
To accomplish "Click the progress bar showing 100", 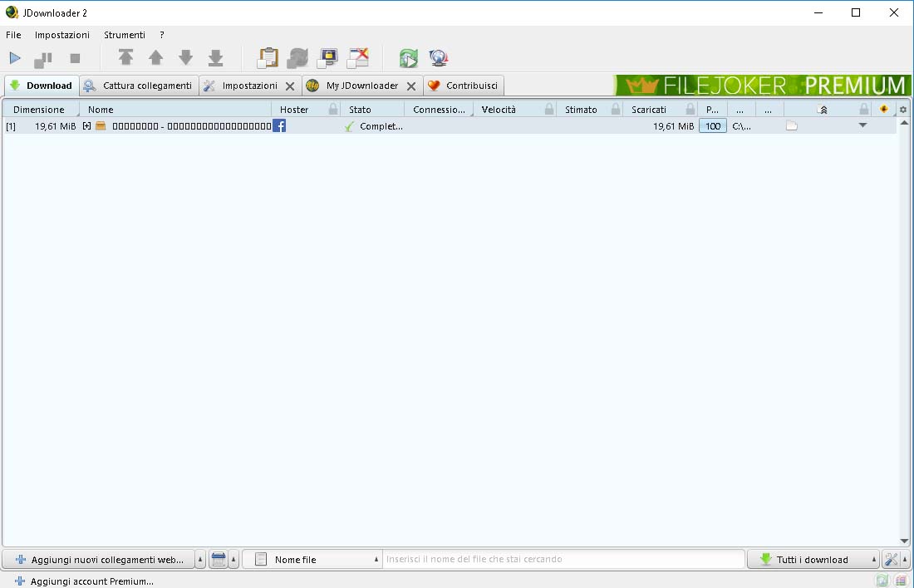I will 712,126.
